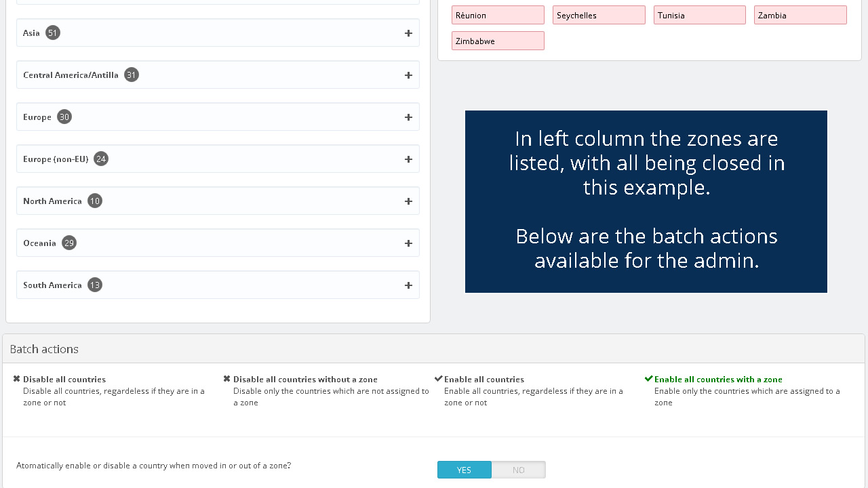Select the Zambia country tag
This screenshot has width=868, height=488.
800,15
